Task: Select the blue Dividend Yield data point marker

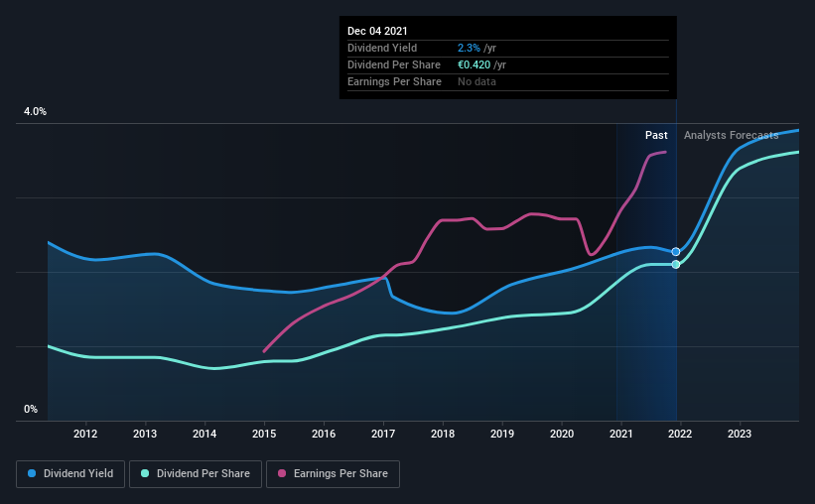Action: point(676,251)
